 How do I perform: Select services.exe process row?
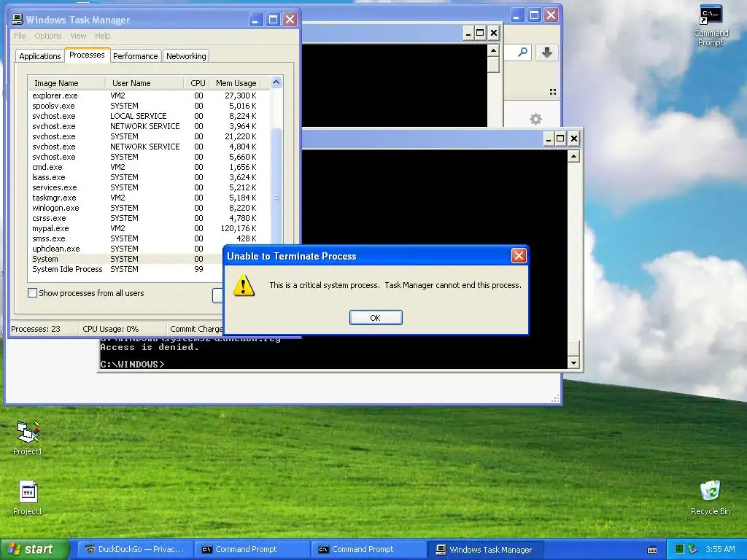[149, 187]
